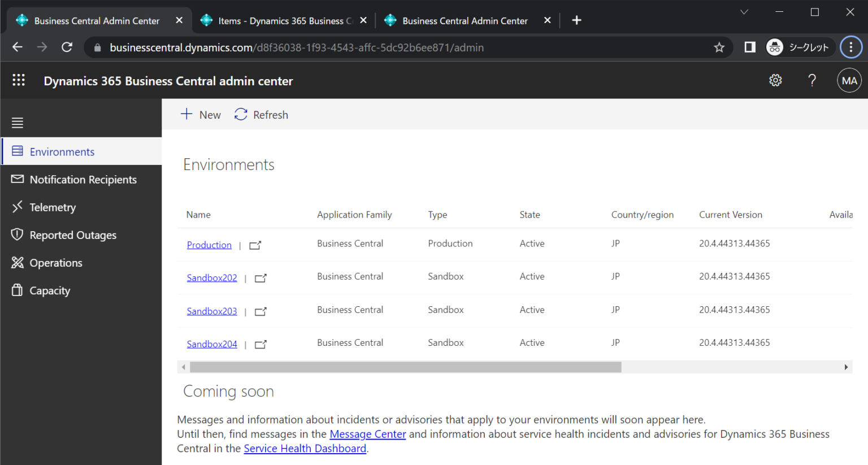The image size is (868, 465).
Task: Click the horizontal table scrollbar
Action: (x=404, y=367)
